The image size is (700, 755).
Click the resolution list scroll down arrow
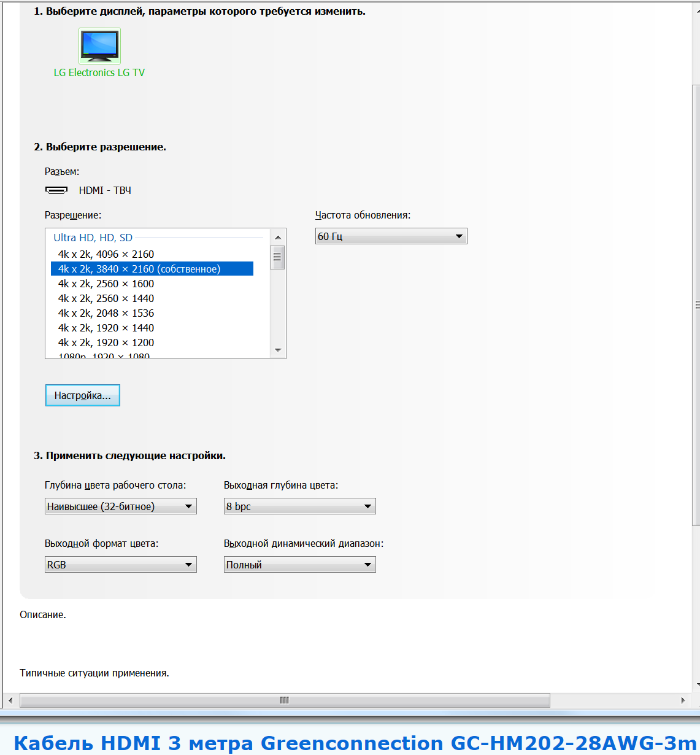pyautogui.click(x=278, y=350)
